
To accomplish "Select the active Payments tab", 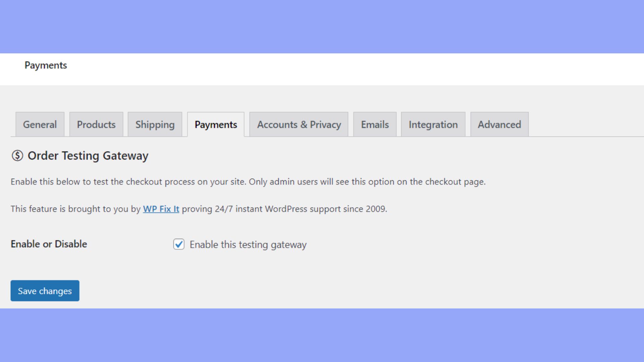I will (216, 125).
